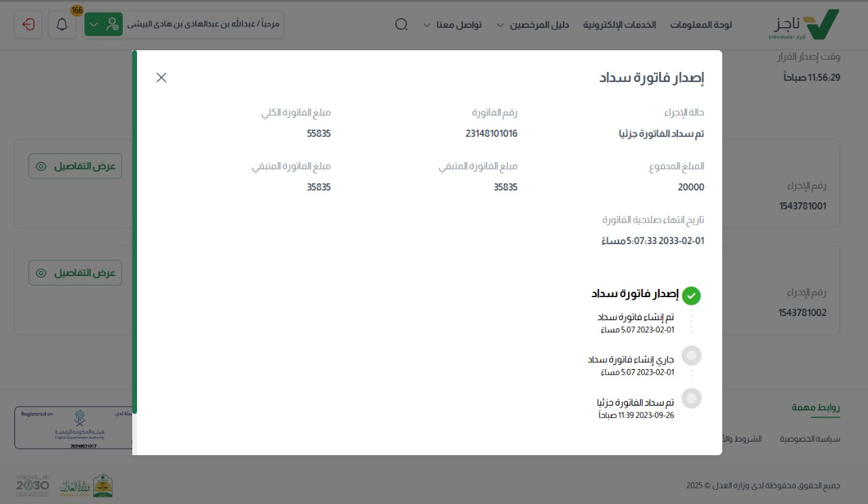Screen dimensions: 868x504
Task: Click the dialog's green vertical scrollbar
Action: pyautogui.click(x=134, y=231)
